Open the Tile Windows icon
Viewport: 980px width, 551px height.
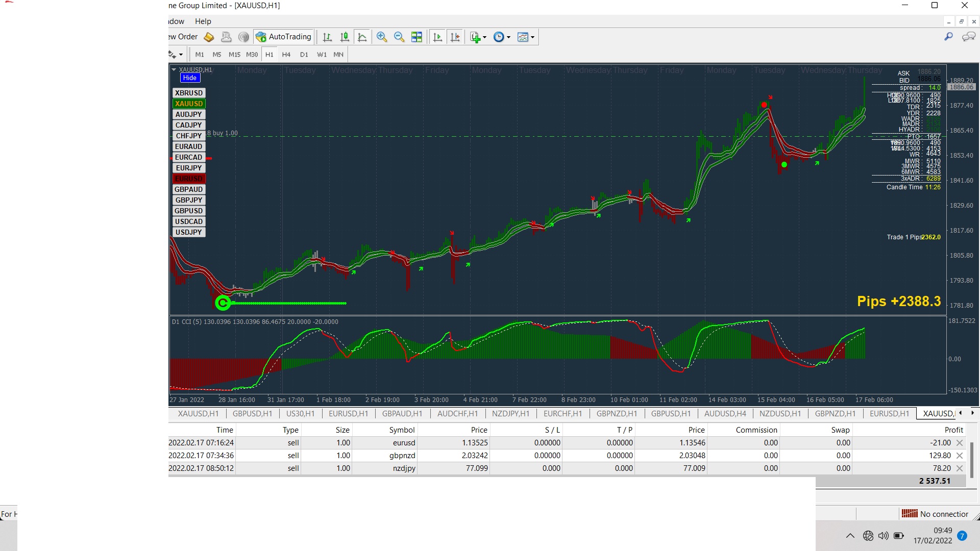pos(416,37)
